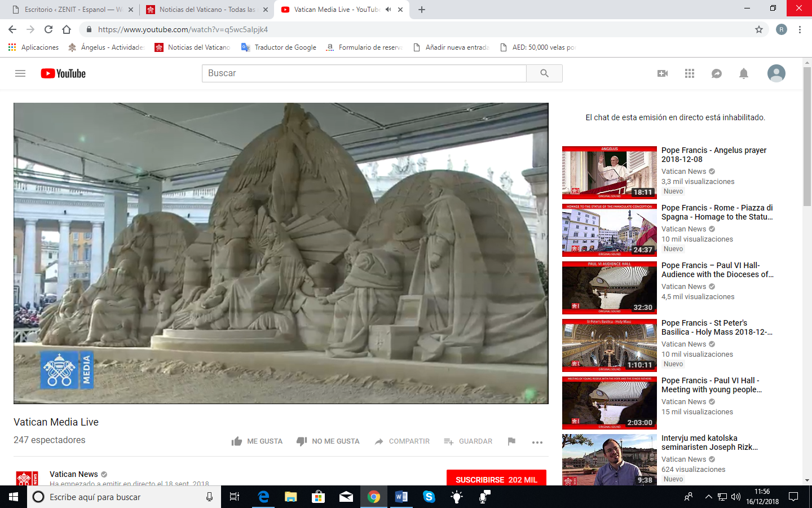Open the YouTube apps grid
Image resolution: width=812 pixels, height=508 pixels.
click(690, 73)
